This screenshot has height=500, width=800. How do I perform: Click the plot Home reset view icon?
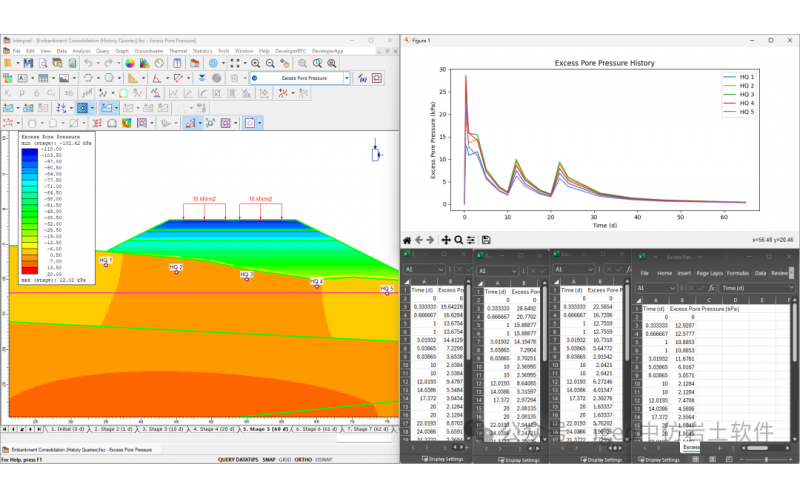407,240
